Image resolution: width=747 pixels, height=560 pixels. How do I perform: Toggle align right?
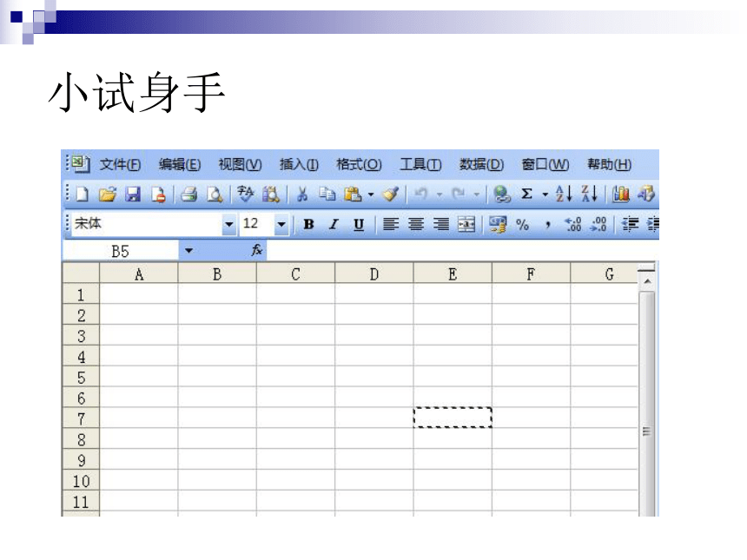pos(441,224)
